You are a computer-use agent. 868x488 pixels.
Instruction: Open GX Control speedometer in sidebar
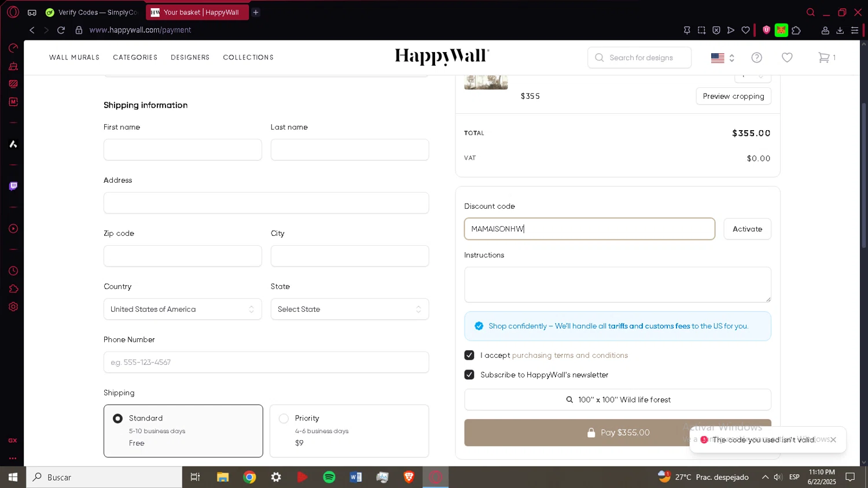point(13,48)
